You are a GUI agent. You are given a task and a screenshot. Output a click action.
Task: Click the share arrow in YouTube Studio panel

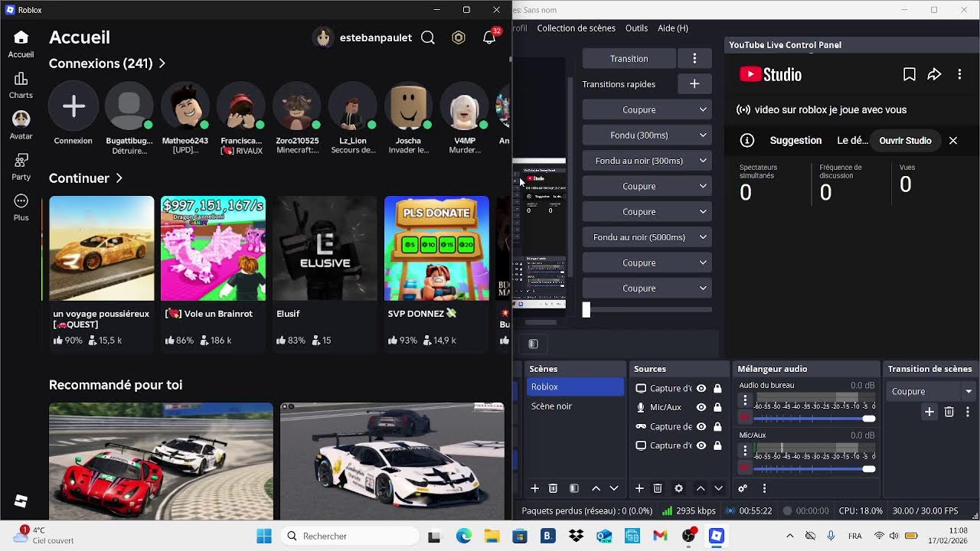[934, 74]
